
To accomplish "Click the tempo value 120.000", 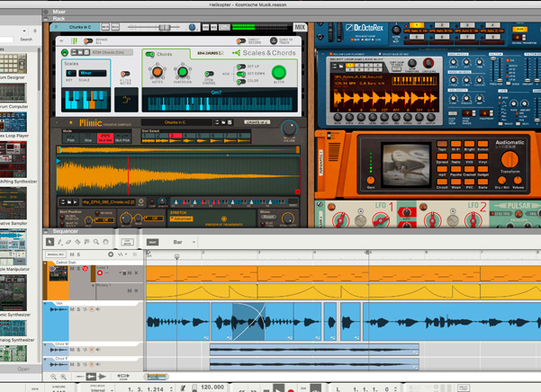I will 212,388.
